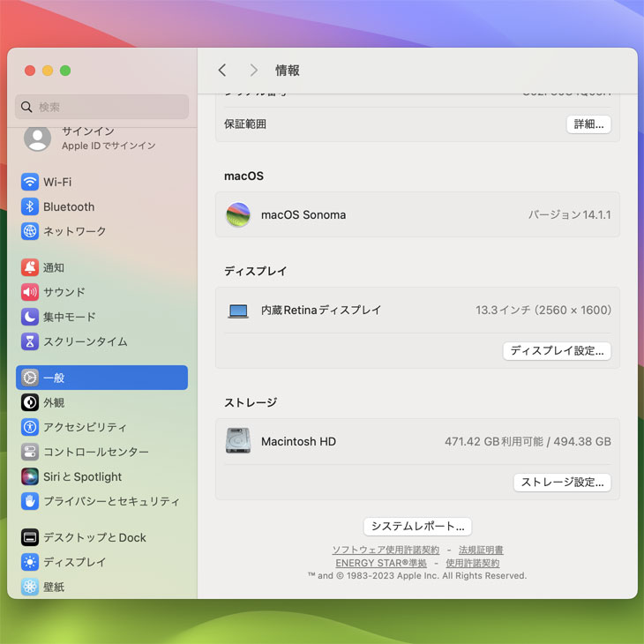
Task: Open コントロールセンター sidebar item
Action: click(x=95, y=452)
